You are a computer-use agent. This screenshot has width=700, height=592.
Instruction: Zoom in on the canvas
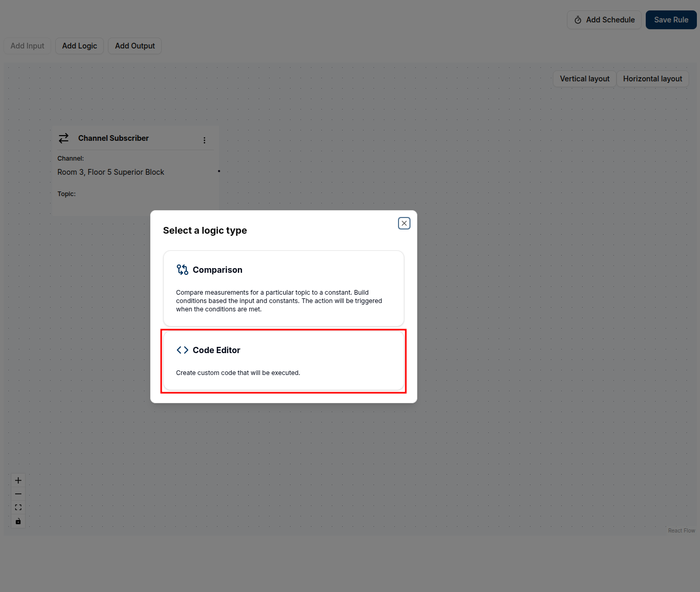[18, 480]
